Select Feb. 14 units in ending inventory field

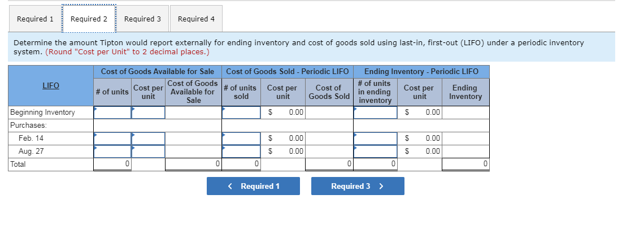(376, 139)
